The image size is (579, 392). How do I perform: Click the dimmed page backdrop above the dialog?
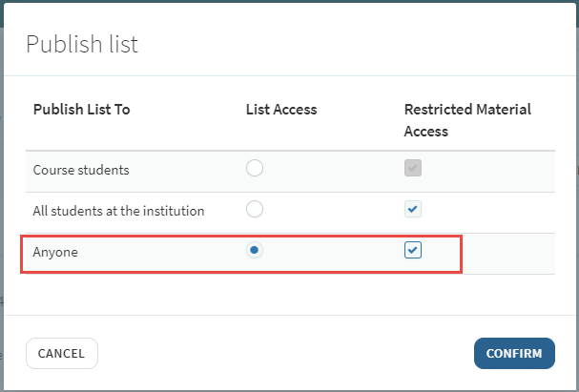tap(290, 1)
